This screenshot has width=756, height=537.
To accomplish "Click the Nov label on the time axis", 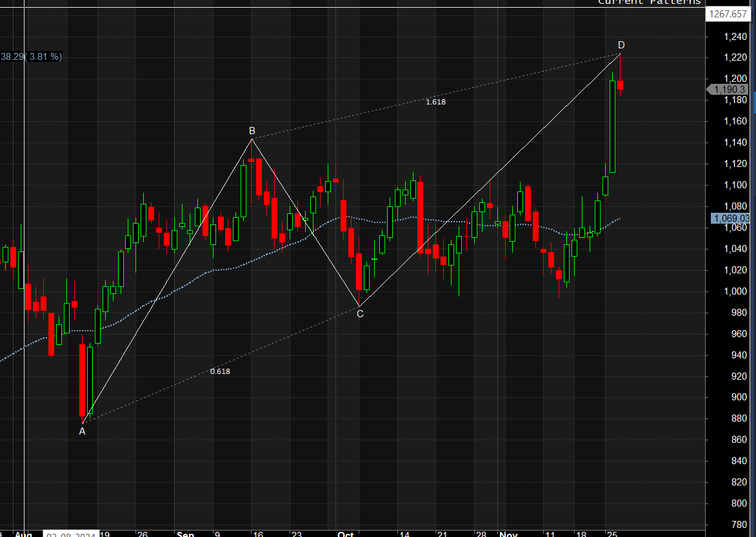I will point(508,534).
